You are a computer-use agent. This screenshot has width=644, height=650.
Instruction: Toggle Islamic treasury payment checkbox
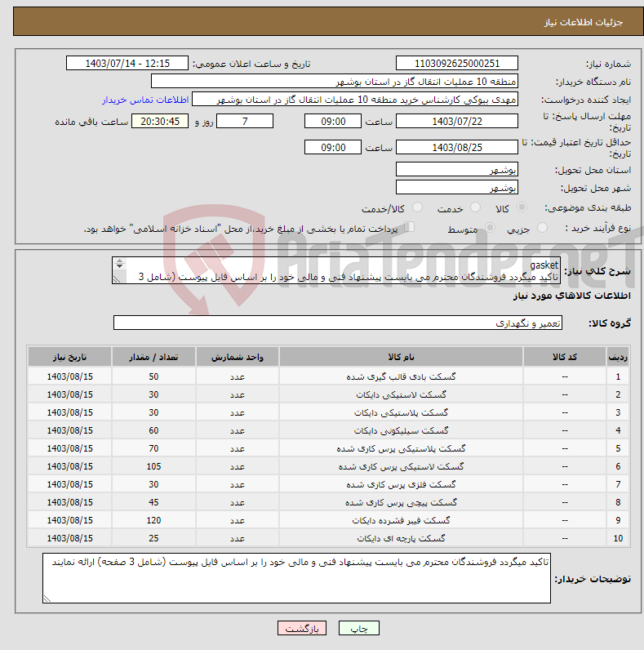coord(410,227)
